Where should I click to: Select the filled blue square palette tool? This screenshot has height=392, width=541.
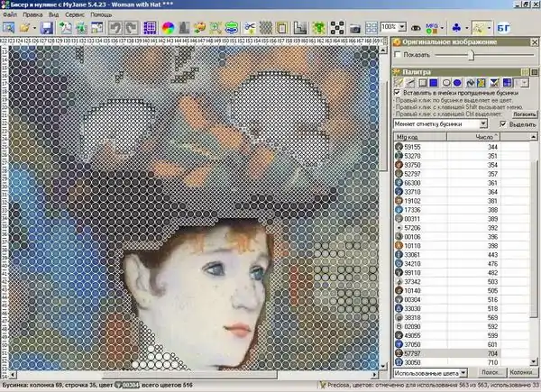(x=434, y=83)
